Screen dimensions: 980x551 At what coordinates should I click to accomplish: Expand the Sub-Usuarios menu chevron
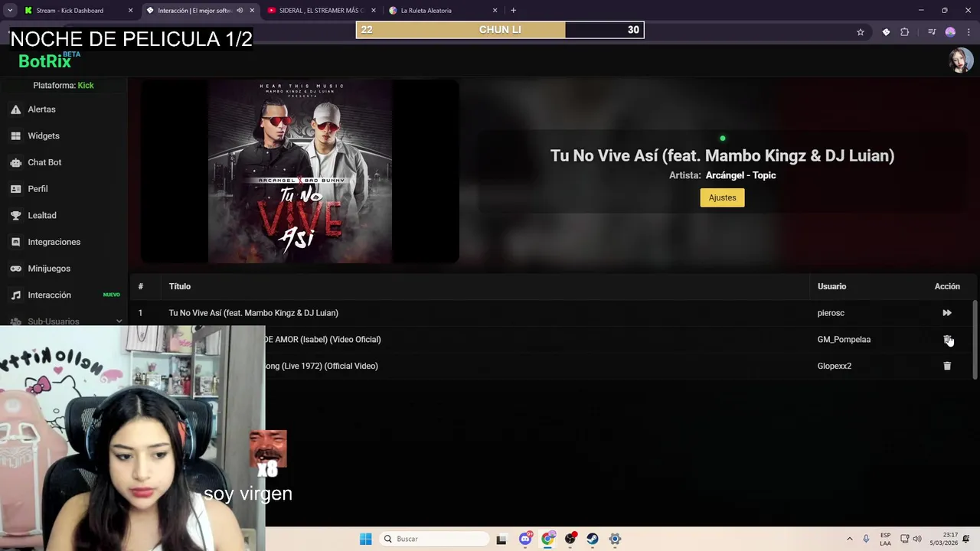(119, 321)
